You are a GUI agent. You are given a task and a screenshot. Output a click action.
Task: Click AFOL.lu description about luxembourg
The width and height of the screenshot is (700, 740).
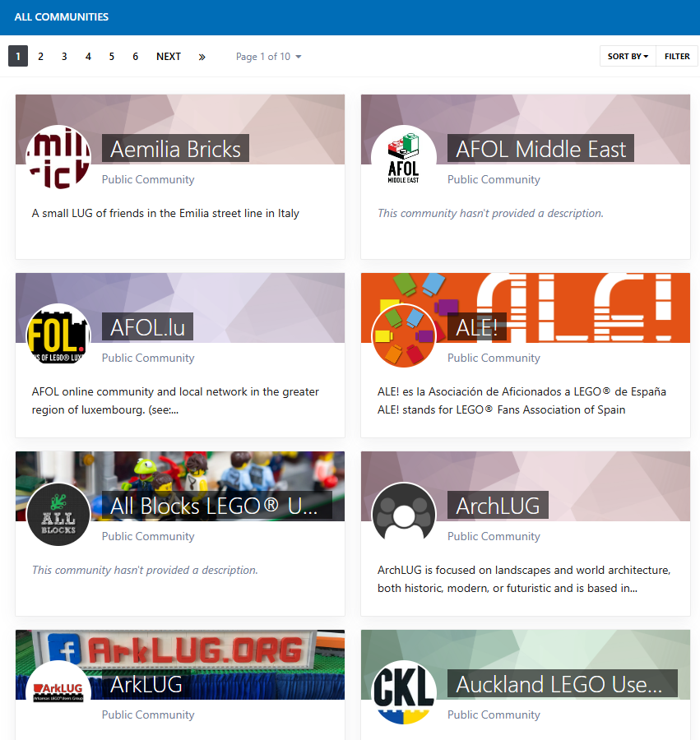(x=175, y=400)
